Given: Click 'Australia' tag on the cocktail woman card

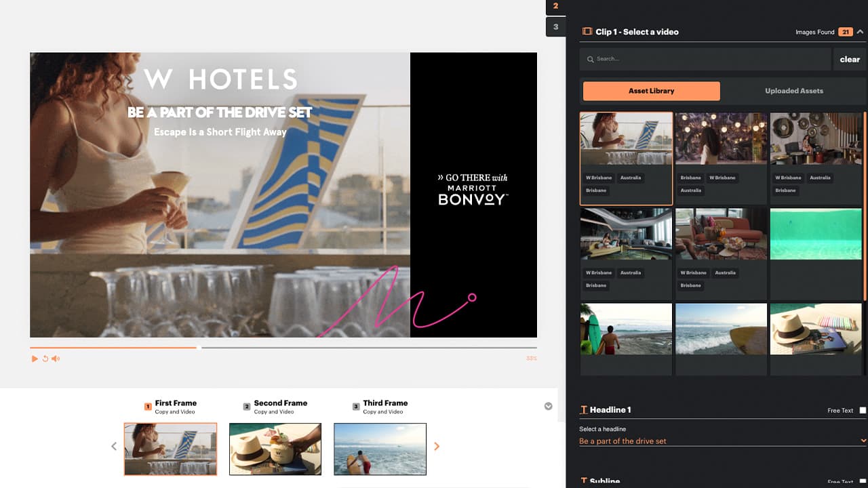Looking at the screenshot, I should pos(630,178).
